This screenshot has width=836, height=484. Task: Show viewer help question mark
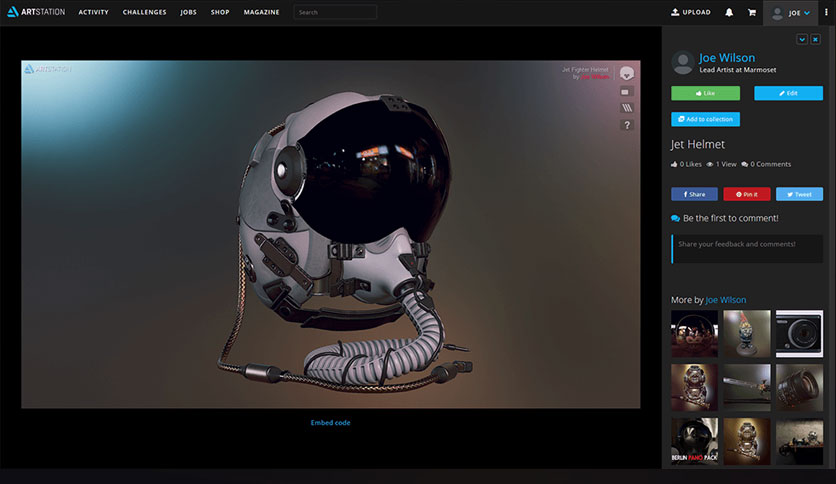tap(627, 125)
